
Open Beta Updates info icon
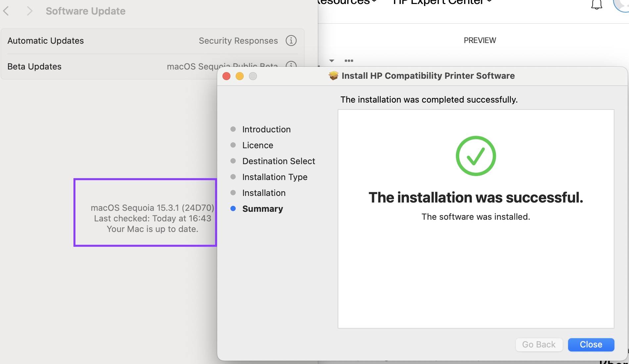point(291,64)
